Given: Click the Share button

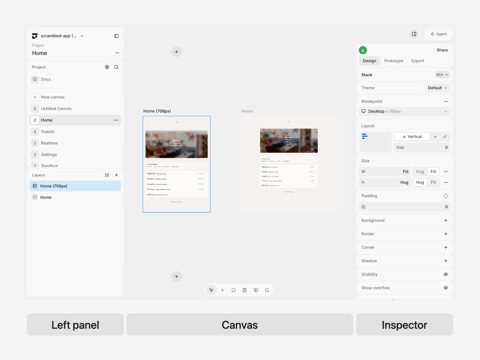Looking at the screenshot, I should point(442,50).
